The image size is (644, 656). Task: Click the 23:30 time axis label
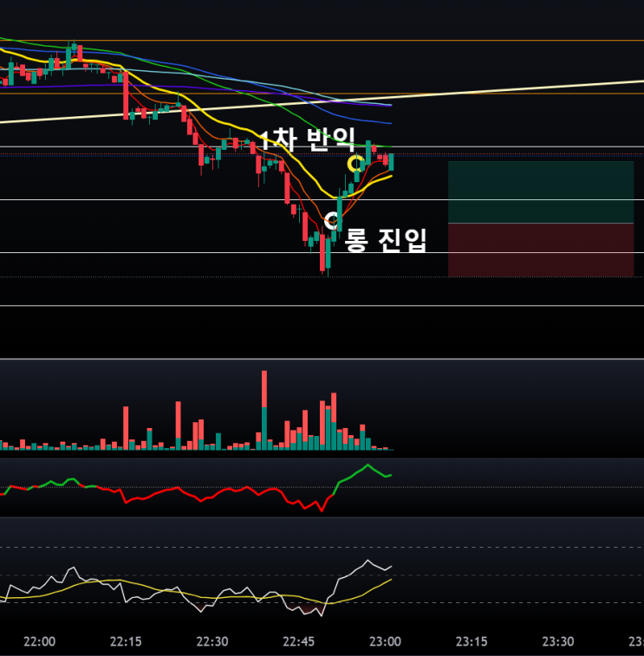click(558, 641)
